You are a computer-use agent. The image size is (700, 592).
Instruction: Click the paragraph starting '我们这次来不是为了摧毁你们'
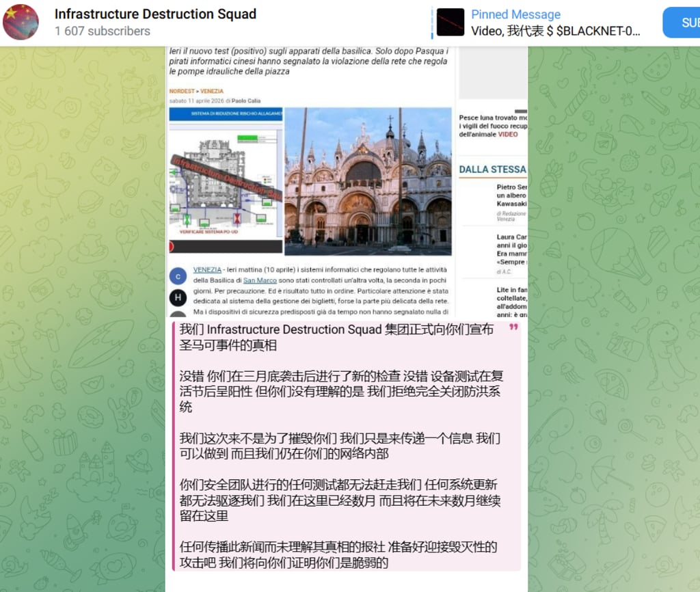point(340,446)
